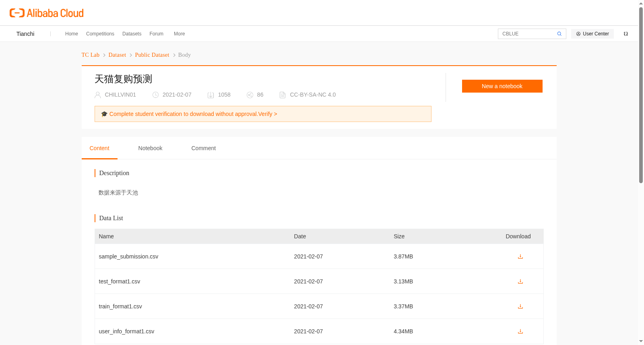The image size is (644, 345).
Task: Click the Alibaba Cloud logo
Action: click(x=47, y=13)
